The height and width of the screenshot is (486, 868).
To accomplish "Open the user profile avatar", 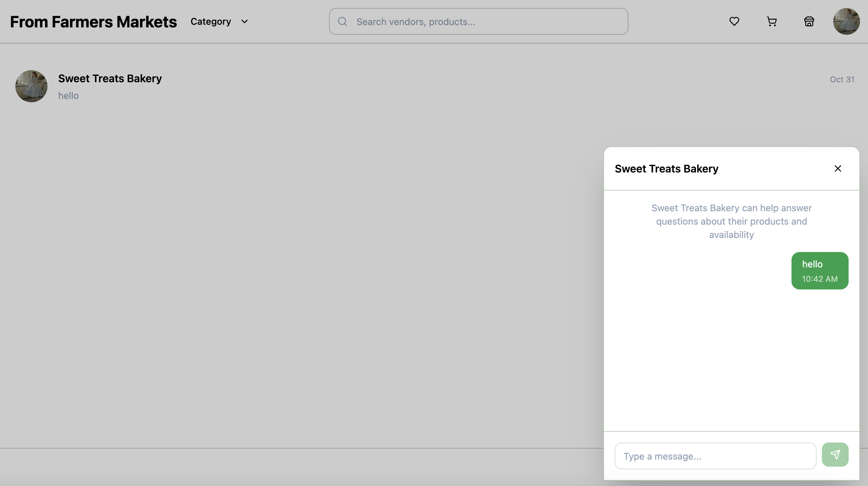I will coord(846,22).
